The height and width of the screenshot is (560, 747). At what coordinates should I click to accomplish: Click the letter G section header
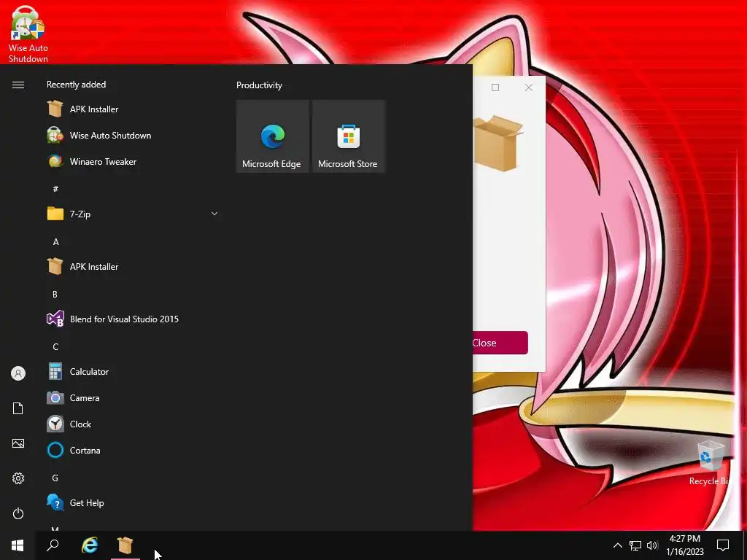pos(55,478)
